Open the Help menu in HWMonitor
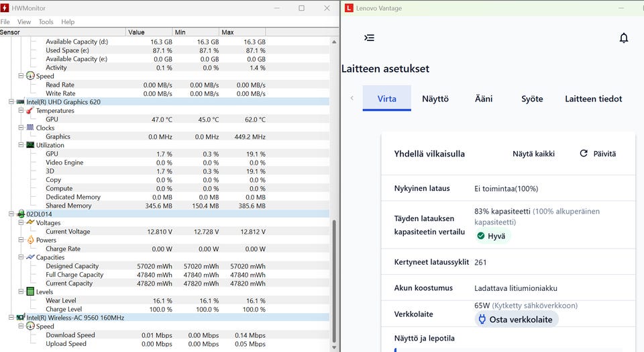This screenshot has height=352, width=644. (68, 21)
